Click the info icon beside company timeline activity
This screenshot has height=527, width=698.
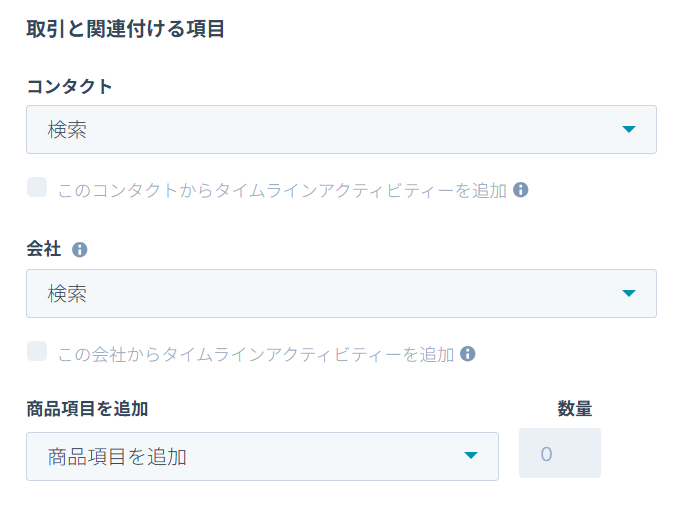pos(467,354)
